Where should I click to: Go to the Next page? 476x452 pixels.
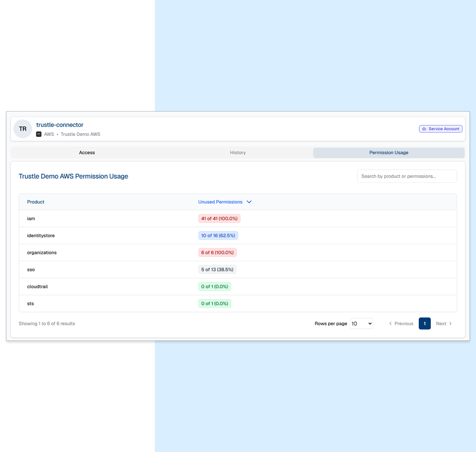pyautogui.click(x=444, y=323)
